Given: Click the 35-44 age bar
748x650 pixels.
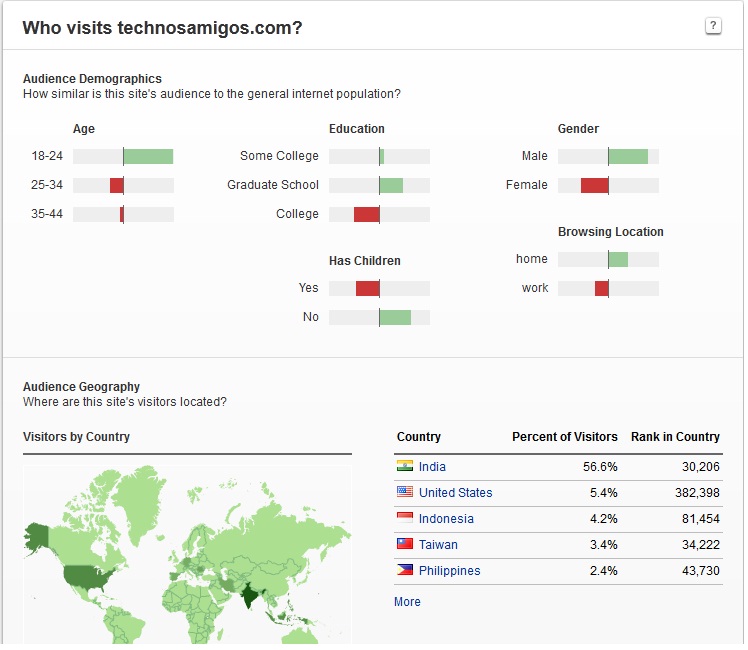Looking at the screenshot, I should pyautogui.click(x=123, y=216).
